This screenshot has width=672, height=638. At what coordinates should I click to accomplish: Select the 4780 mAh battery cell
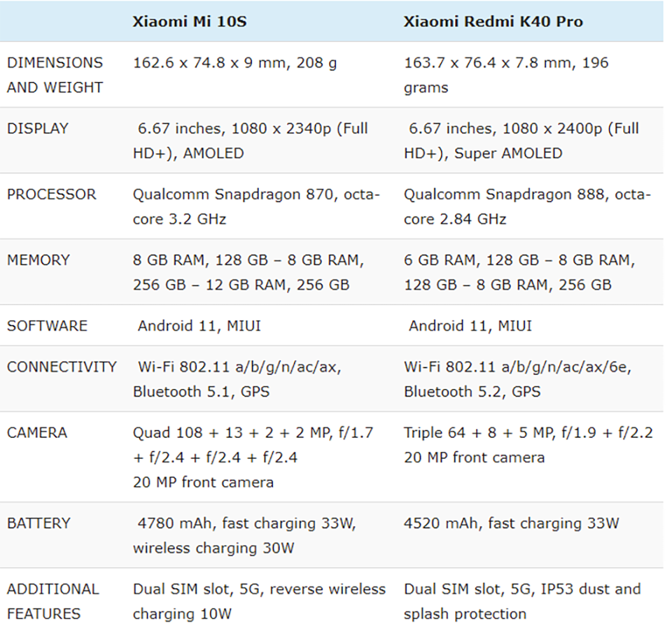pyautogui.click(x=244, y=536)
